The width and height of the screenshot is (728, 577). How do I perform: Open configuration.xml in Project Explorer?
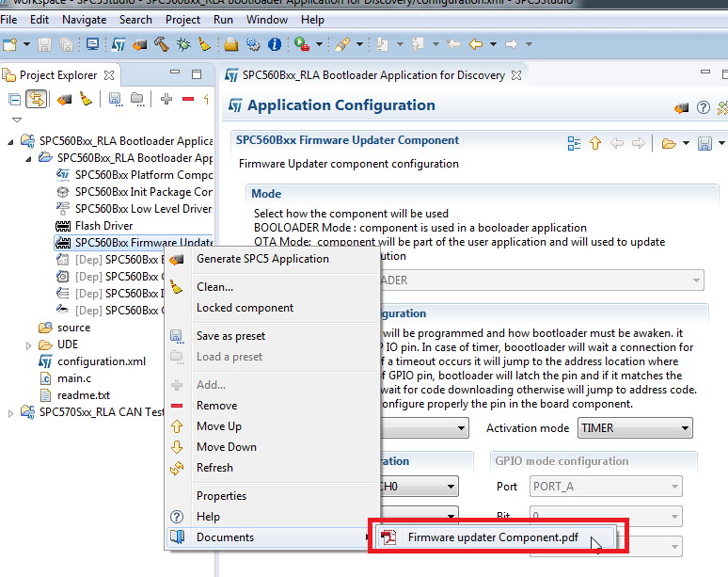[x=102, y=361]
